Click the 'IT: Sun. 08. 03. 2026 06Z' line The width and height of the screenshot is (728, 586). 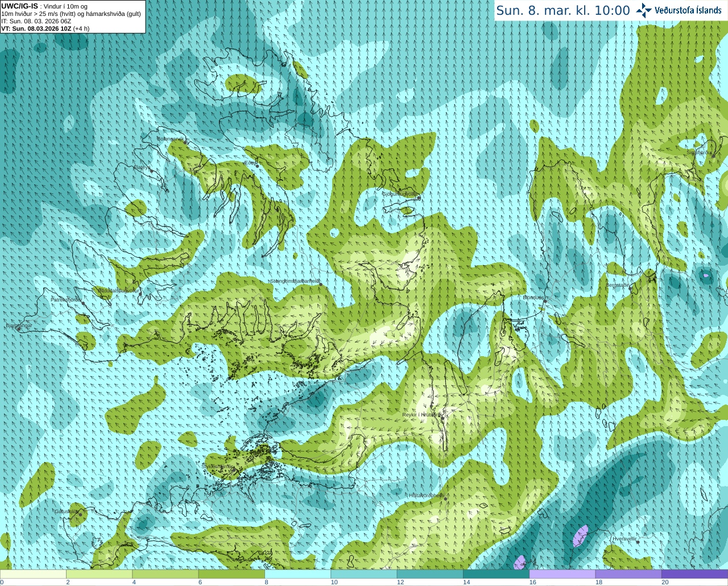tap(36, 21)
